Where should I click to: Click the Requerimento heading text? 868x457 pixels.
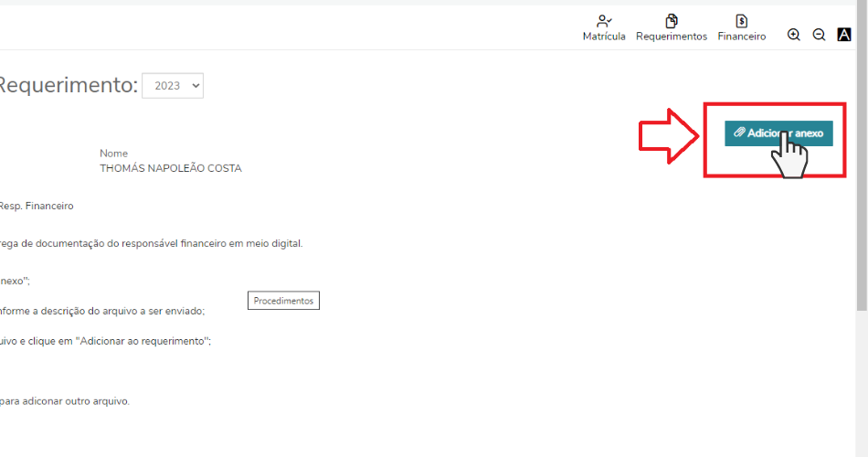click(x=67, y=86)
